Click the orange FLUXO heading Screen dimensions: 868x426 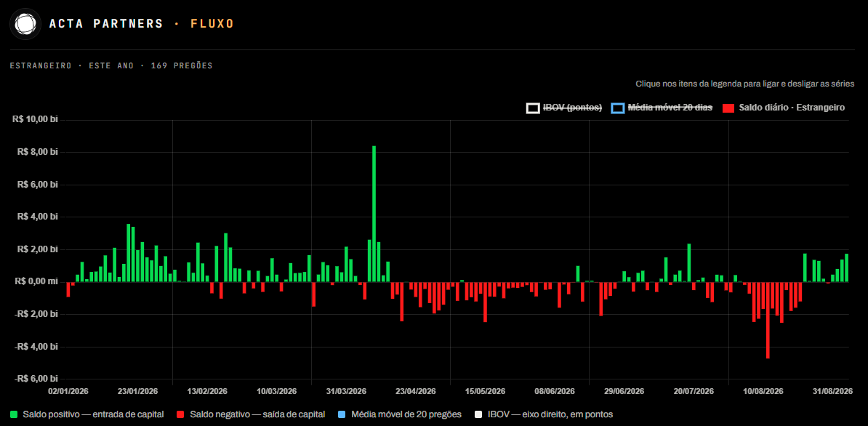212,24
